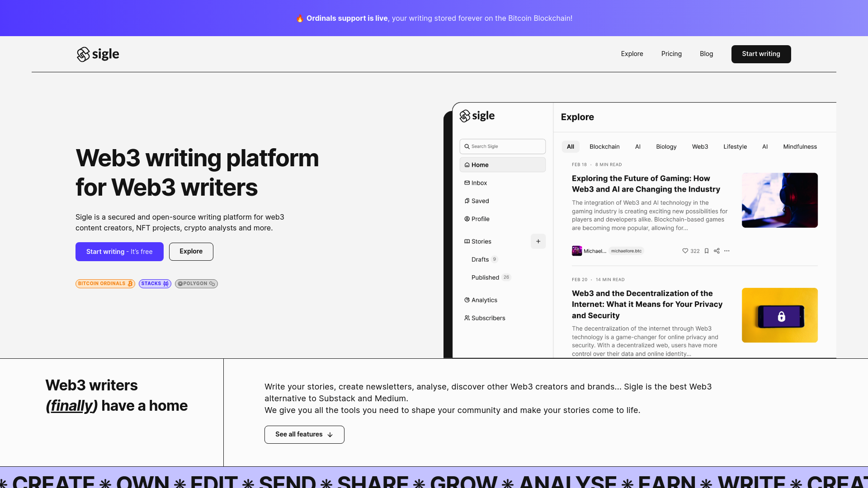
Task: Toggle the Mindfulness filter tag
Action: 799,146
